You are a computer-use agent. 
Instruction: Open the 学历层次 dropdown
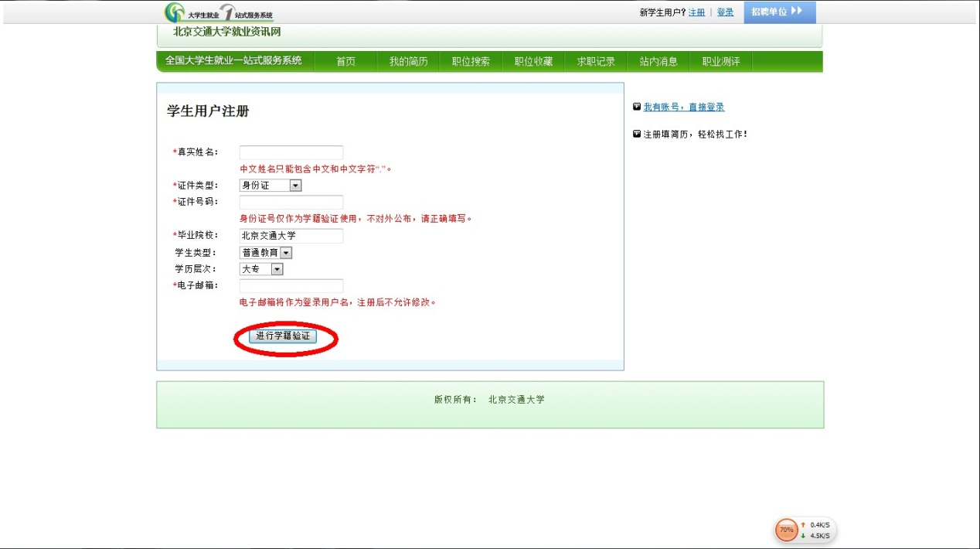[x=262, y=269]
